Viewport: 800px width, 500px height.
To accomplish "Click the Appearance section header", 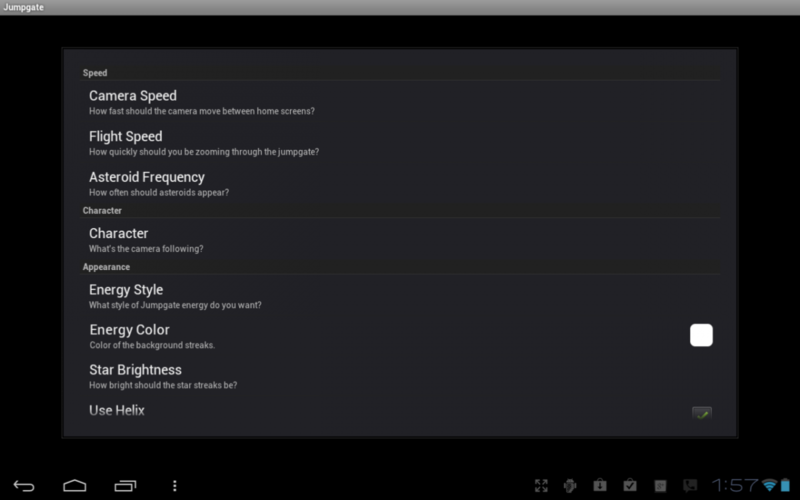I will tap(106, 267).
